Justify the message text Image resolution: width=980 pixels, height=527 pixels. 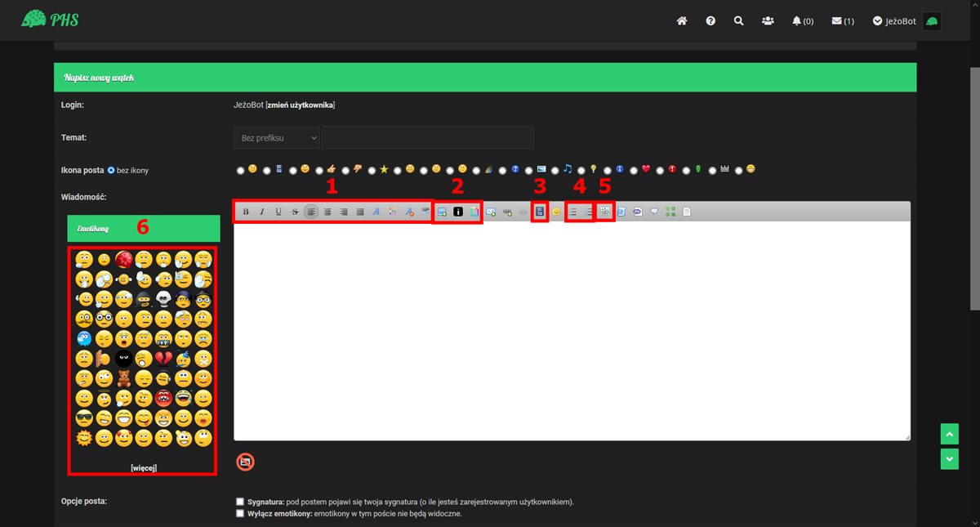click(x=360, y=212)
